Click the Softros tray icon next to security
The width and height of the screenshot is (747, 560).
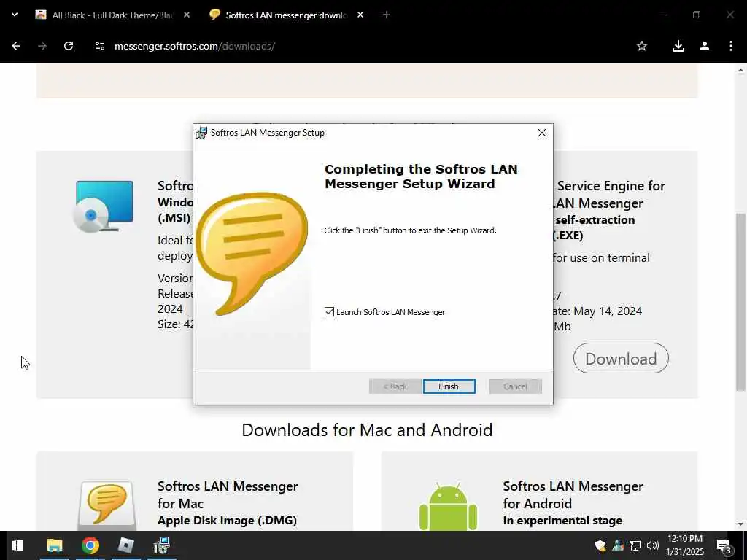(618, 545)
